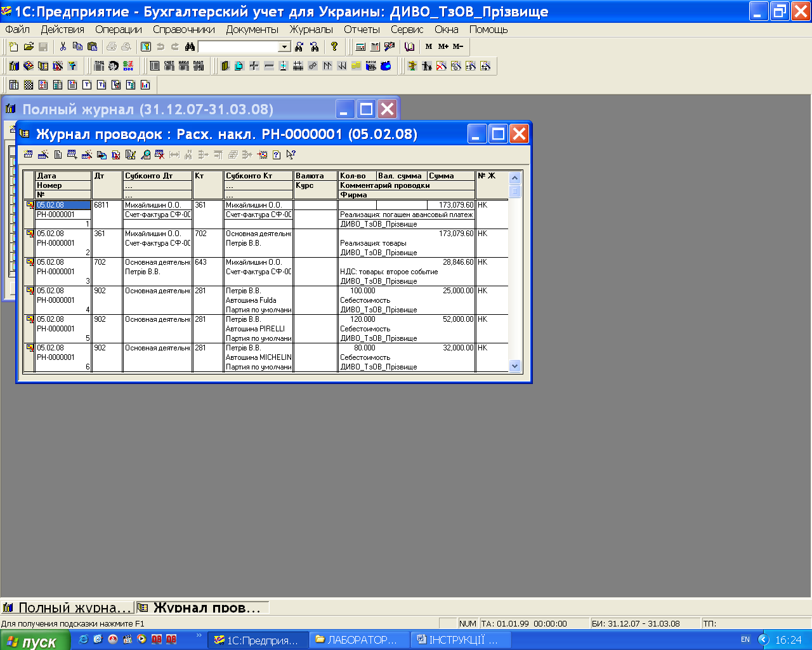The image size is (812, 650).
Task: Open the Документы menu
Action: click(x=252, y=29)
